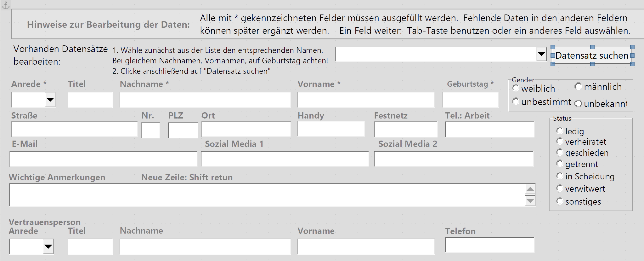Mark status as verheiratet
Screen dimensions: 644x261
[x=560, y=142]
